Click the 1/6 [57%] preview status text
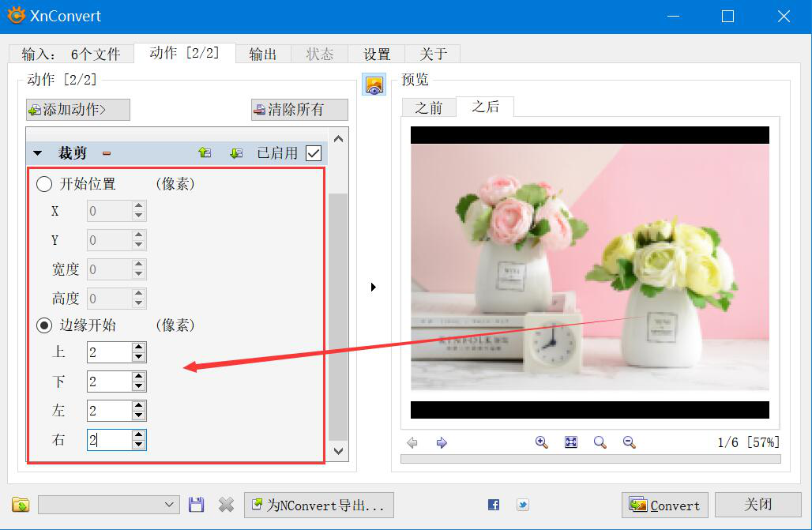This screenshot has height=530, width=812. point(748,442)
